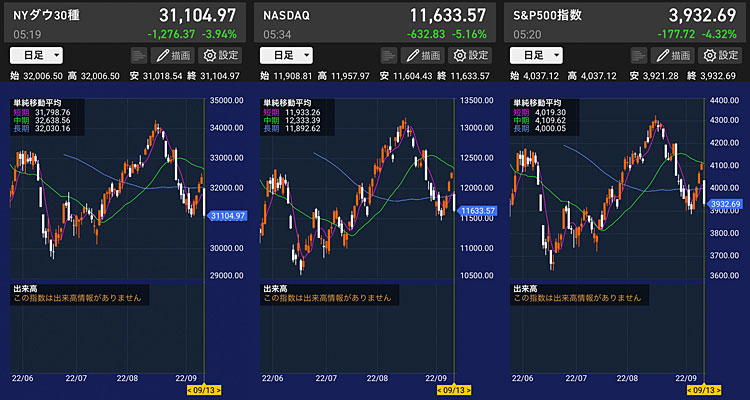The image size is (750, 400).
Task: Open 設定 settings for the NASDAQ chart
Action: (x=470, y=56)
